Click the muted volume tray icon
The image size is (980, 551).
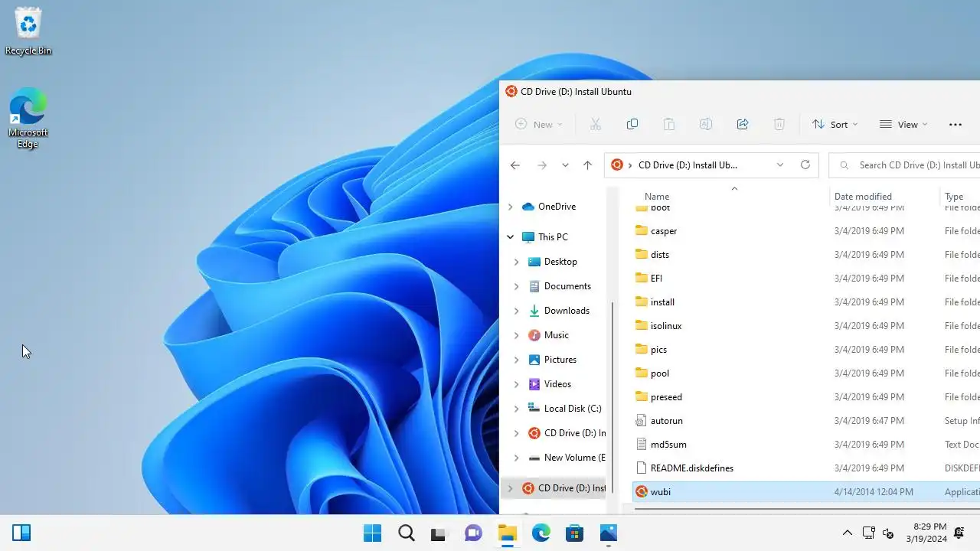coord(888,533)
